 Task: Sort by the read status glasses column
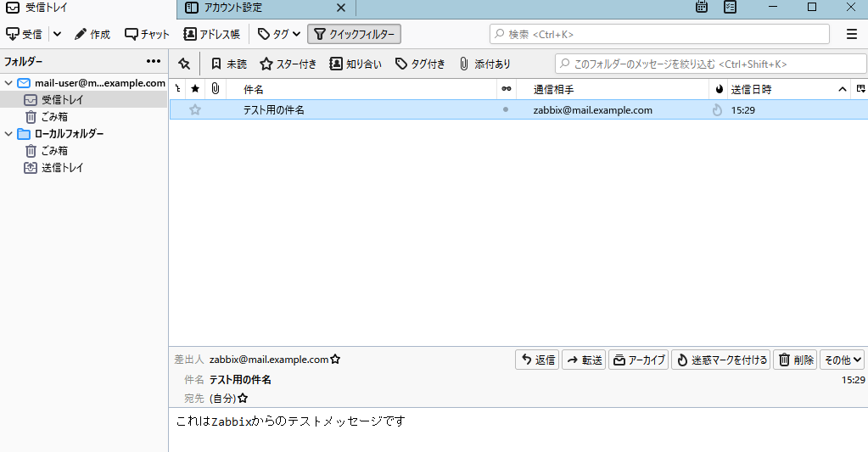[x=506, y=89]
